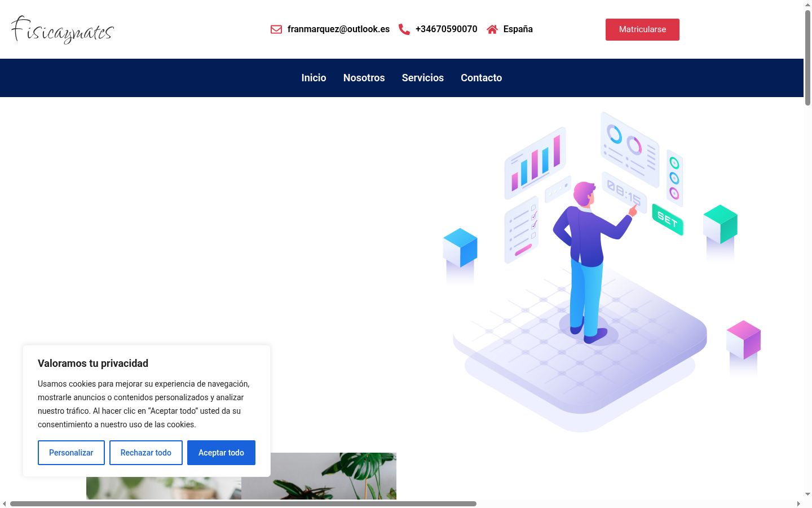This screenshot has width=812, height=508.
Task: Click the scroll right arrow
Action: [x=798, y=503]
